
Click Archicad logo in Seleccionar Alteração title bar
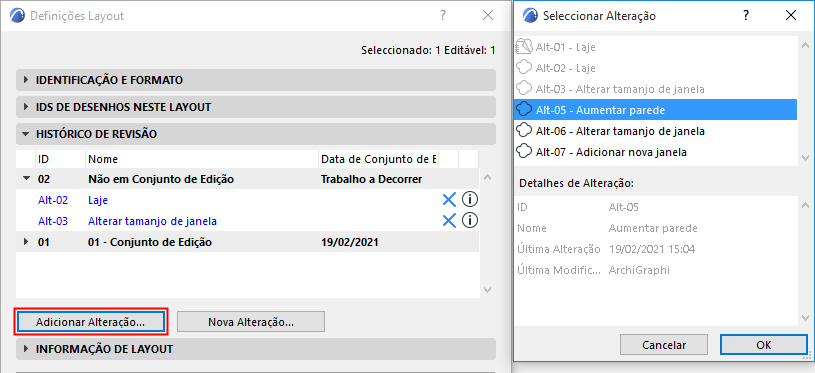point(530,16)
